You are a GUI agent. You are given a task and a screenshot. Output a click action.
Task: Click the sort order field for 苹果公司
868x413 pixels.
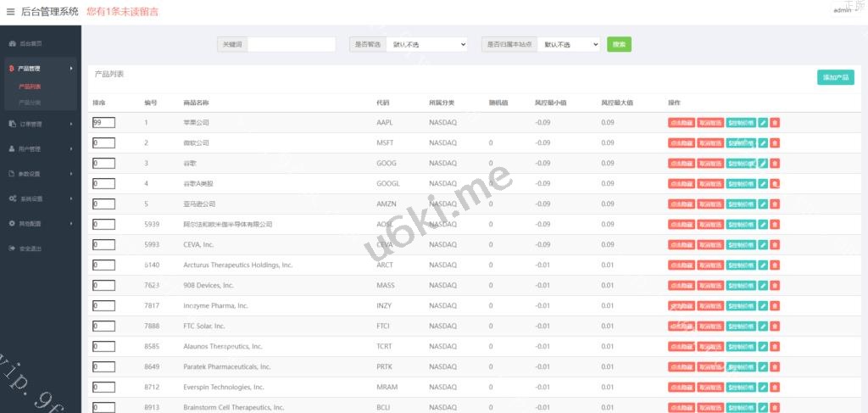[103, 123]
